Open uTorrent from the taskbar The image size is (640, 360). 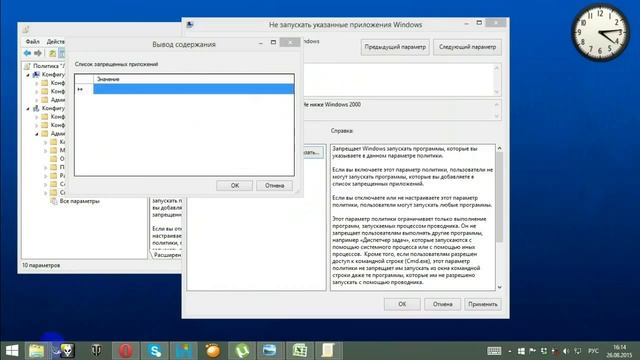click(x=242, y=351)
